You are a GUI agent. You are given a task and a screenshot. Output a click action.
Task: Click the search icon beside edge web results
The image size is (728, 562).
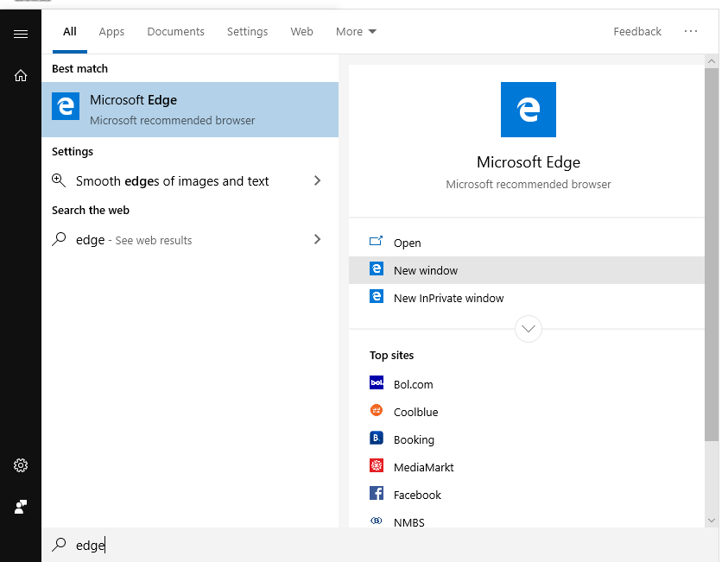59,239
